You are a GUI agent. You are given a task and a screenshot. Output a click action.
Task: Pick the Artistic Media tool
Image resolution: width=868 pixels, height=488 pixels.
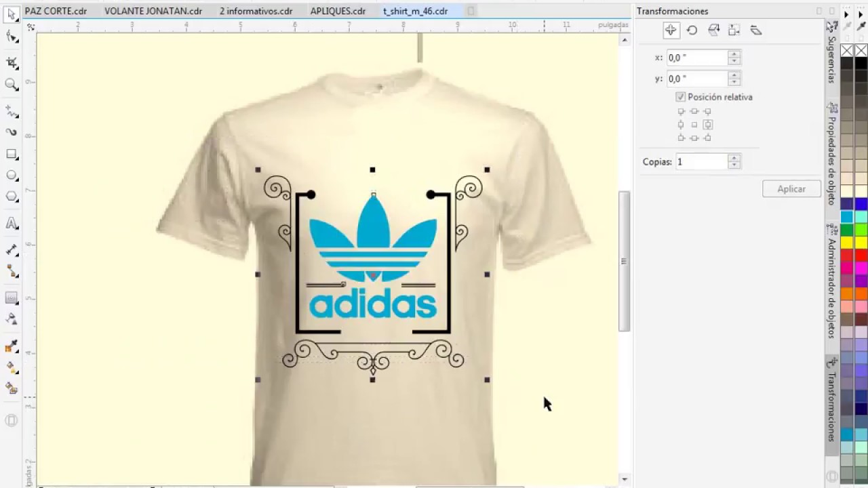click(x=12, y=132)
